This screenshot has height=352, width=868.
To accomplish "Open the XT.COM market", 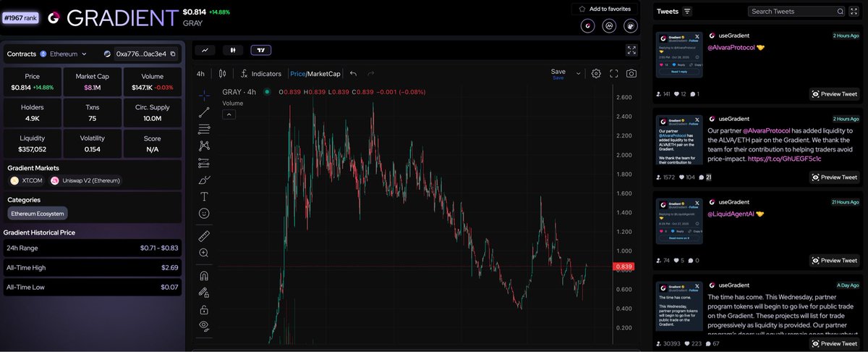I will pos(28,180).
